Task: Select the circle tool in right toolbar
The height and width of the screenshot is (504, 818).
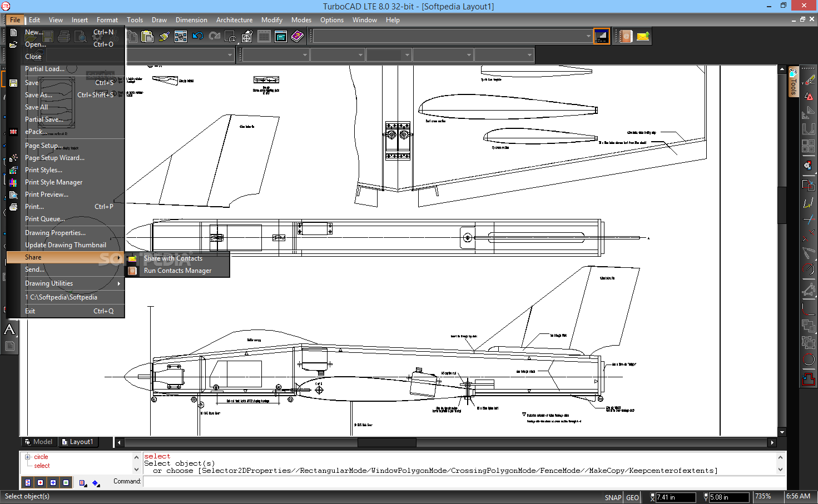Action: (809, 360)
